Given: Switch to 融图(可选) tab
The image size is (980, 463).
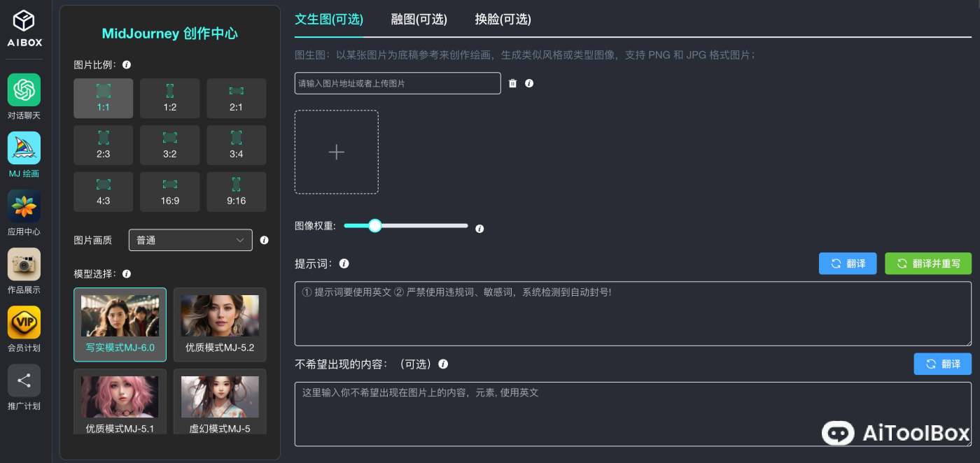Looking at the screenshot, I should coord(419,19).
